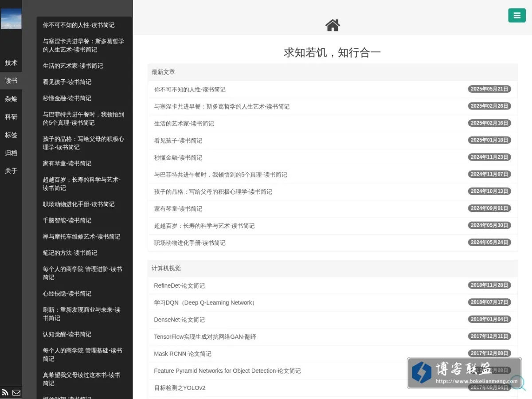Click the 2025年02月16日 date badge
This screenshot has height=399, width=532.
coord(489,123)
